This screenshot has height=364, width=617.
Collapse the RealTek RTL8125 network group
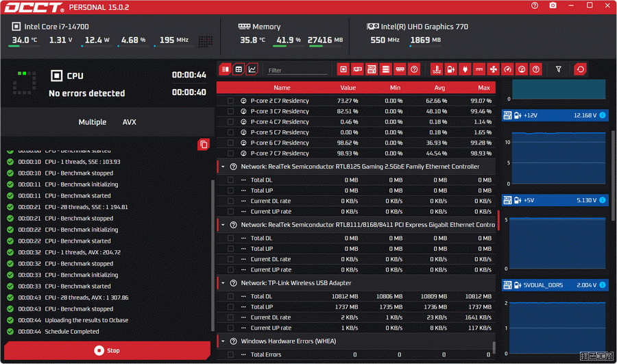coord(222,167)
